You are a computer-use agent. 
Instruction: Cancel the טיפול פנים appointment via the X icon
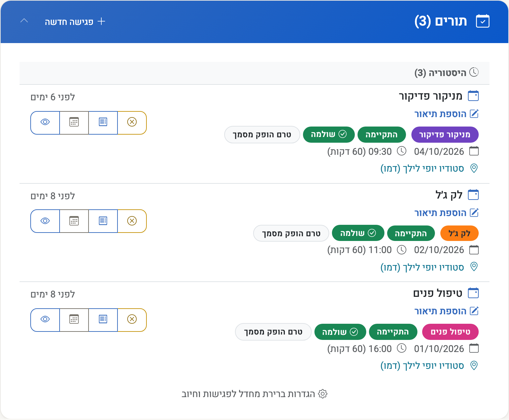[x=132, y=319]
